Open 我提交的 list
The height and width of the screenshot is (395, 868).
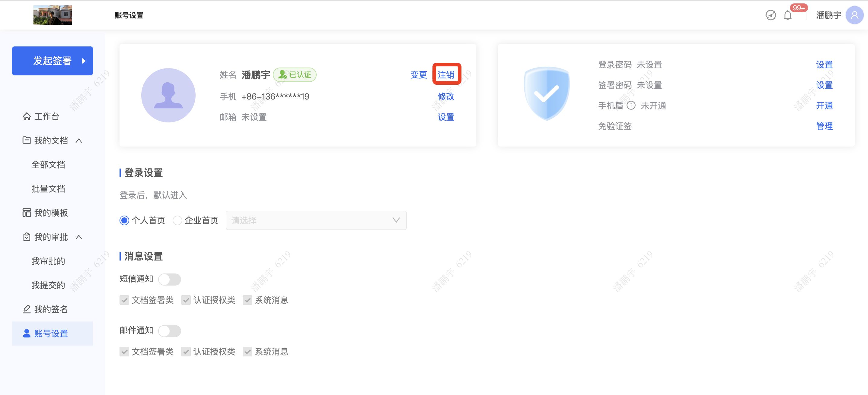(x=48, y=285)
